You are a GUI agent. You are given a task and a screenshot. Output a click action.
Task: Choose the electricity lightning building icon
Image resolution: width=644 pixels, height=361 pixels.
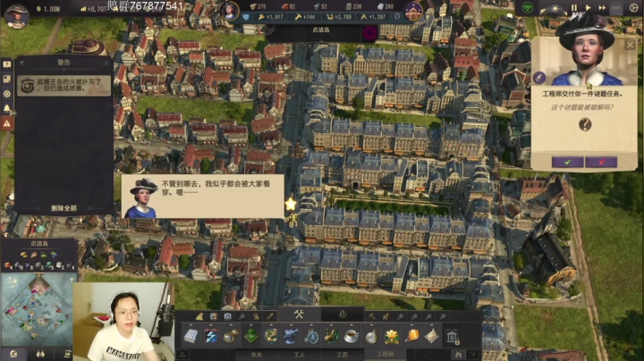[x=211, y=336]
